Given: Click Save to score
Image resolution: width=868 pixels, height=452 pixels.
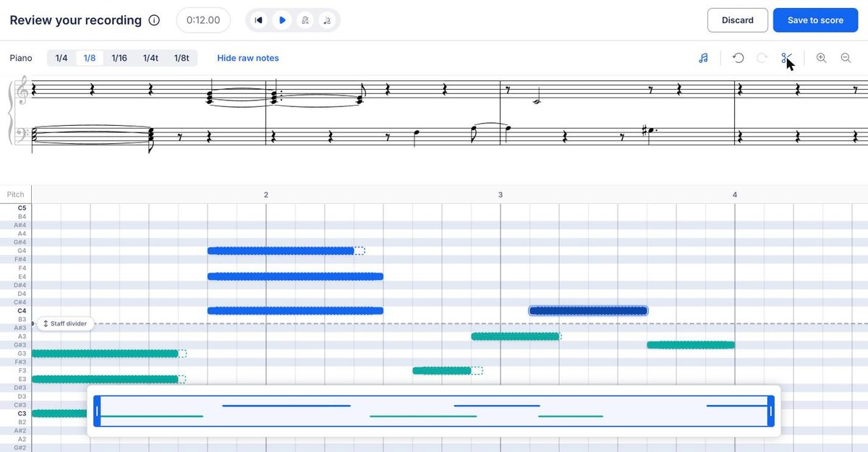Looking at the screenshot, I should click(x=815, y=20).
